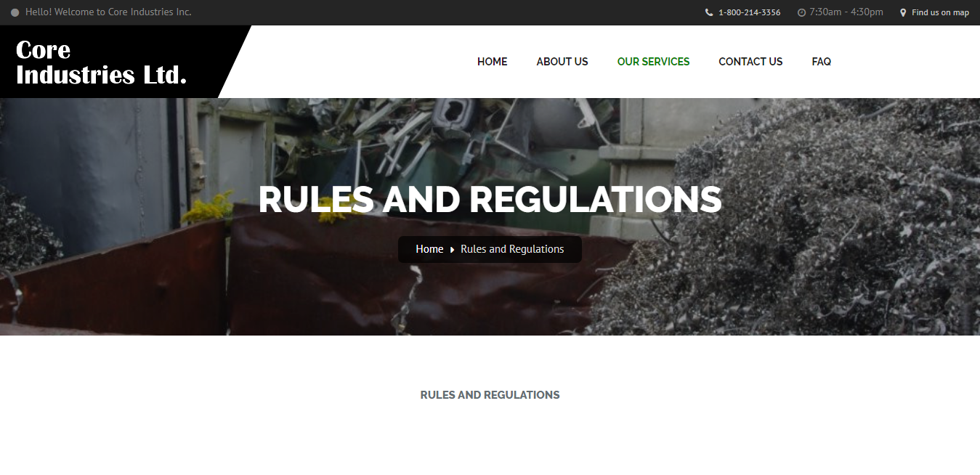
Task: Select the OUR SERVICES menu item
Action: [653, 62]
